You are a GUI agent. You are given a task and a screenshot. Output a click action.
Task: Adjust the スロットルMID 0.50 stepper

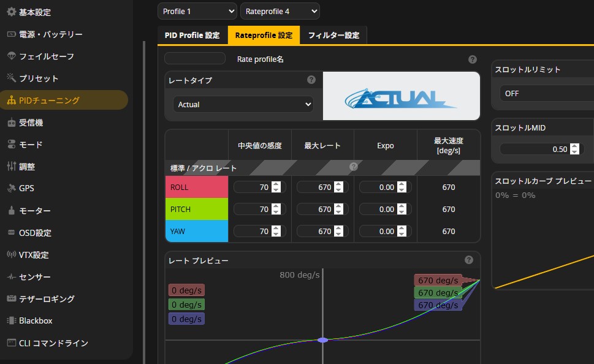coord(574,149)
